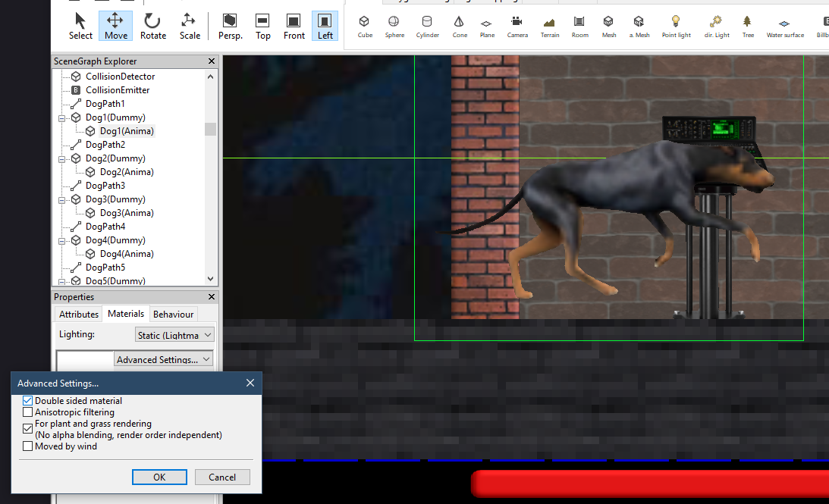Add a static Mesh
Viewport: 829px width, 504px height.
tap(608, 27)
